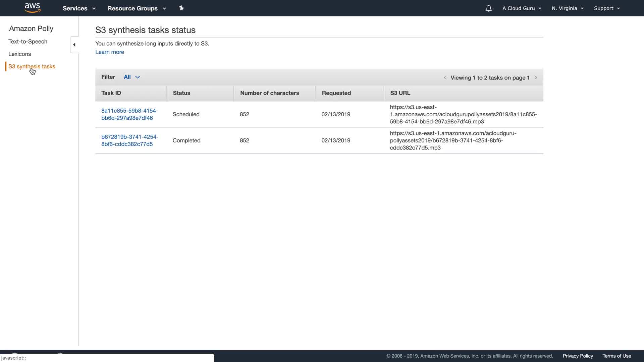The image size is (644, 362).
Task: Select S3 synthesis tasks in sidebar
Action: (x=32, y=66)
